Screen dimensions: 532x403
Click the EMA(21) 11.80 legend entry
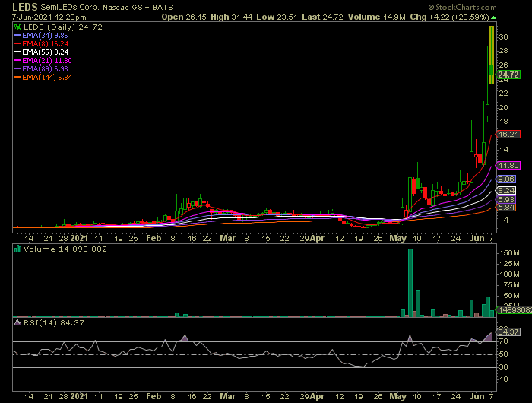pyautogui.click(x=43, y=60)
